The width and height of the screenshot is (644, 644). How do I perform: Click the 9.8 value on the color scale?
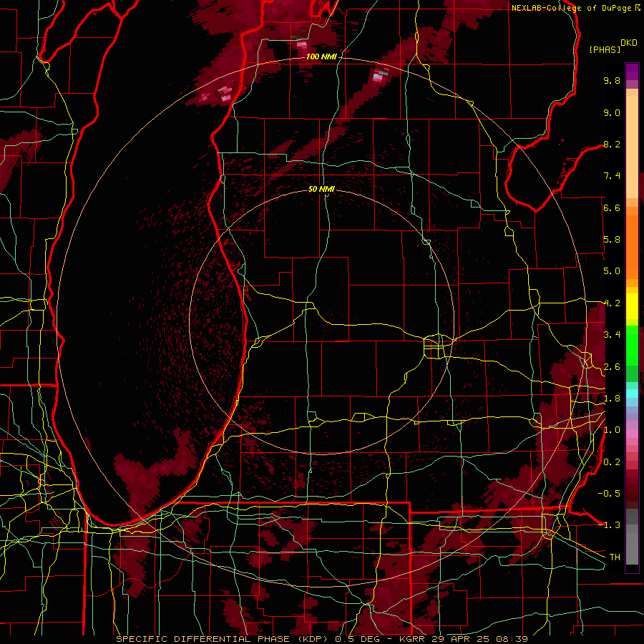612,80
